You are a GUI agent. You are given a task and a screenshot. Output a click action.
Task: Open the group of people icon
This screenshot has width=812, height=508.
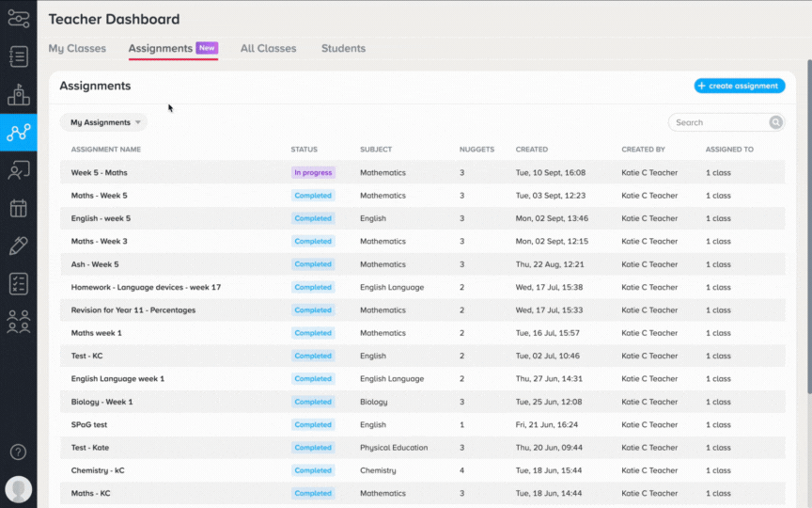(x=19, y=322)
